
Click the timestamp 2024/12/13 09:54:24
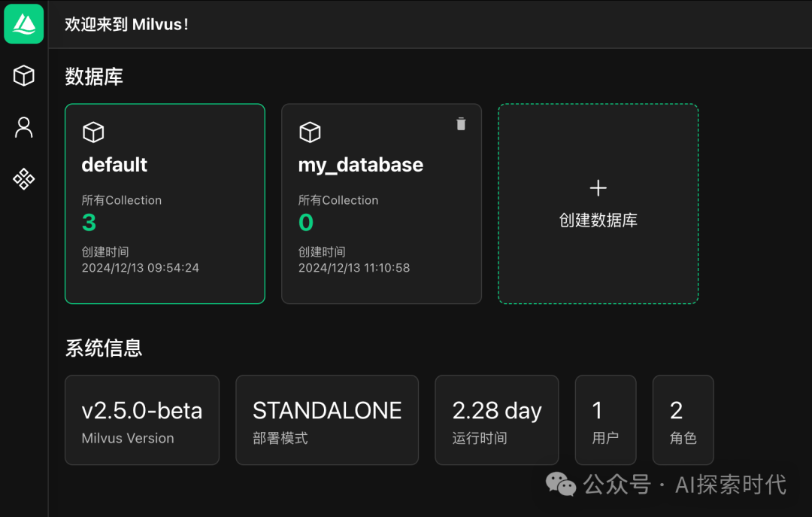pyautogui.click(x=141, y=268)
